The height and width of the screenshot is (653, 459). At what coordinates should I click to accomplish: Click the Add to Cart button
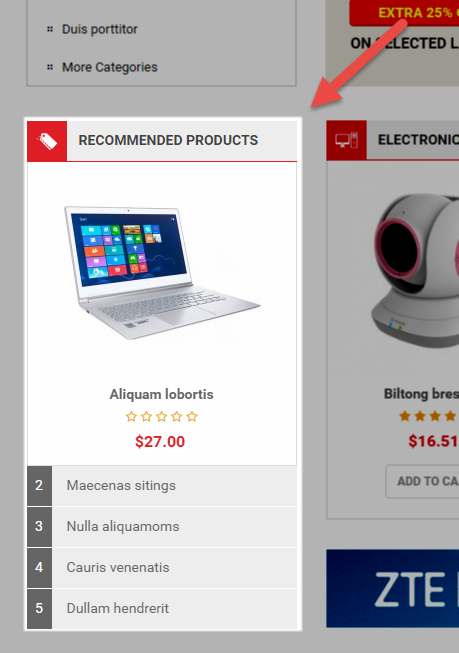coord(422,481)
